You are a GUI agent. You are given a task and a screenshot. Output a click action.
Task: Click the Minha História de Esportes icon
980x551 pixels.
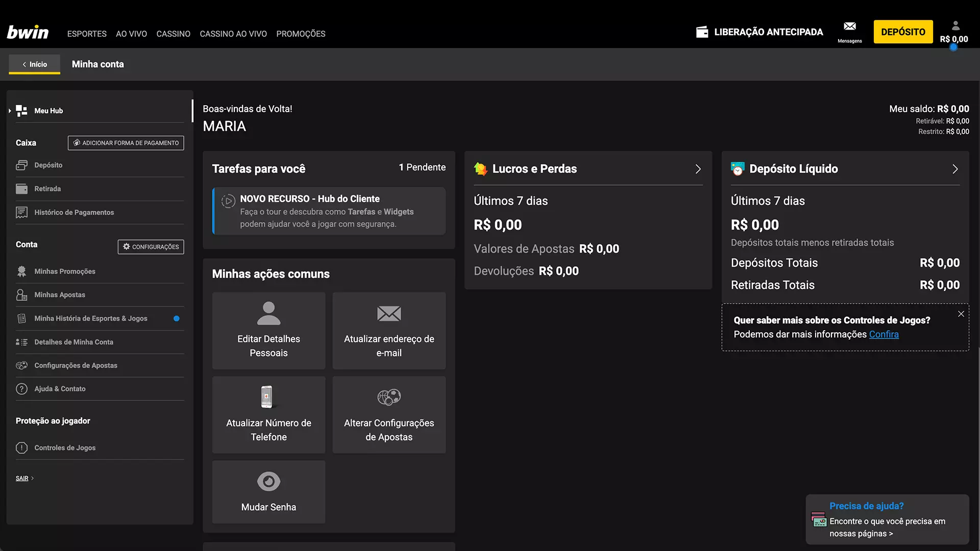coord(21,318)
